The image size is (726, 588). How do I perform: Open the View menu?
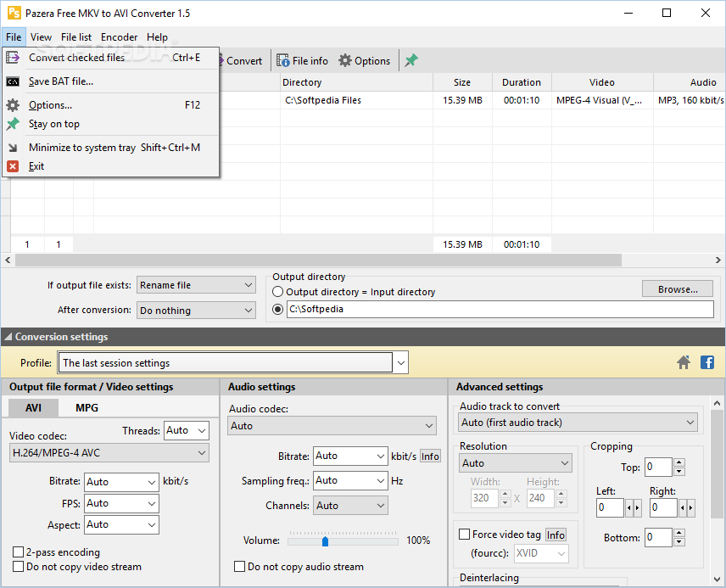(x=41, y=37)
